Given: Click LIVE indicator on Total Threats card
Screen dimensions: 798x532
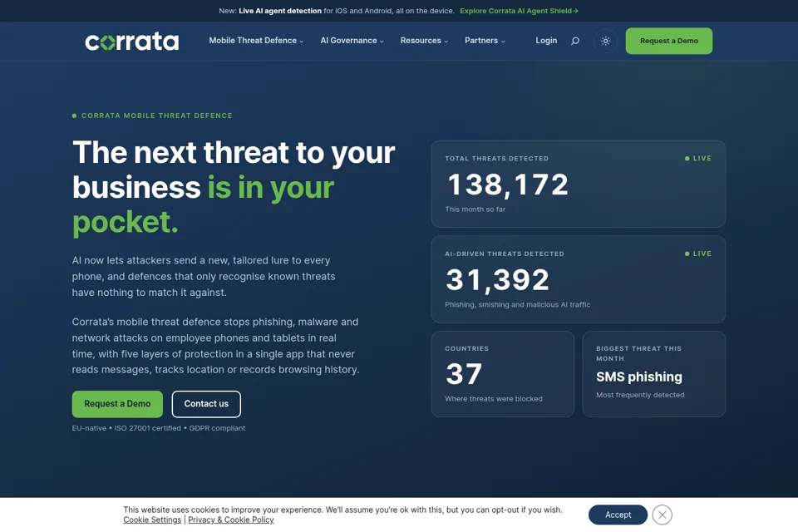Looking at the screenshot, I should coord(698,158).
